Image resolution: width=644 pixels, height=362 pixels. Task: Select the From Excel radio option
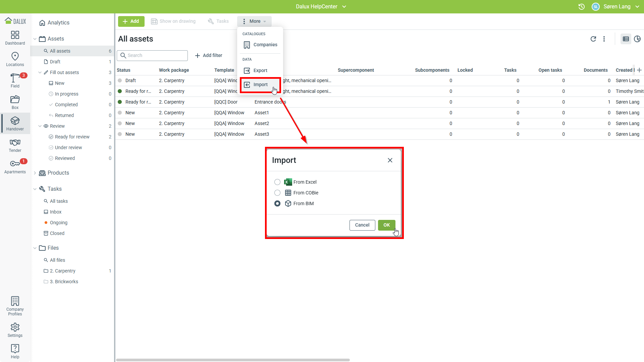click(277, 182)
